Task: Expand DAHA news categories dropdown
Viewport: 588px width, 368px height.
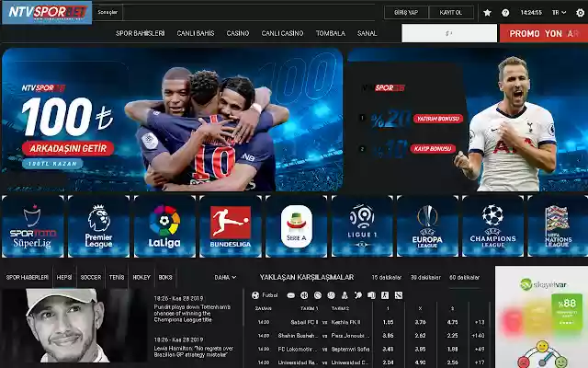Action: [225, 278]
